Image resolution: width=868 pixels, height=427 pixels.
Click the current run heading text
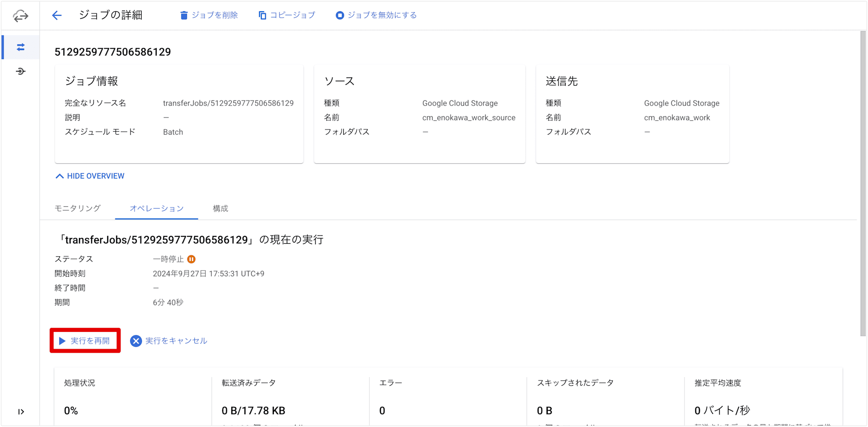191,240
